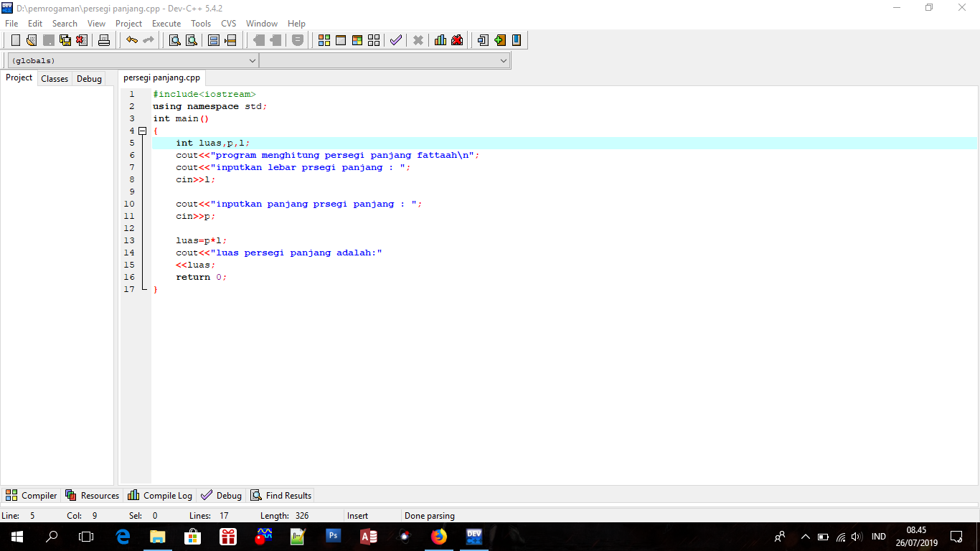Image resolution: width=980 pixels, height=551 pixels.
Task: Undo the last edit via toolbar arrow
Action: point(132,40)
